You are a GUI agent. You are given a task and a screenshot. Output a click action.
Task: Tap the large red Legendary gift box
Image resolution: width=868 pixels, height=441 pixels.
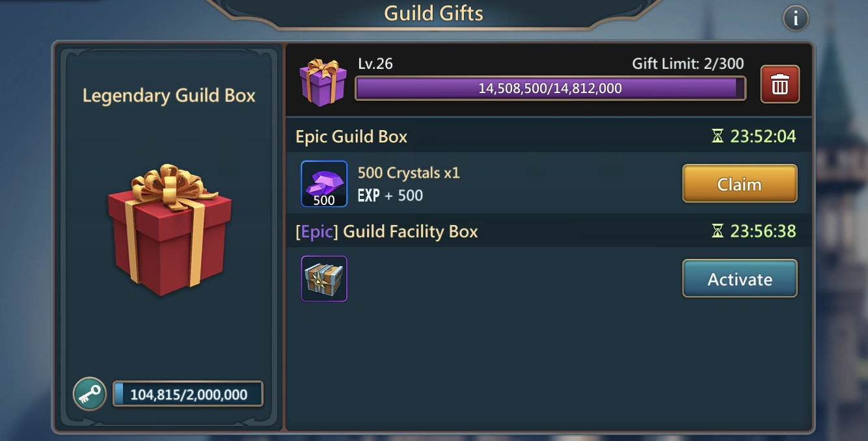coord(170,231)
